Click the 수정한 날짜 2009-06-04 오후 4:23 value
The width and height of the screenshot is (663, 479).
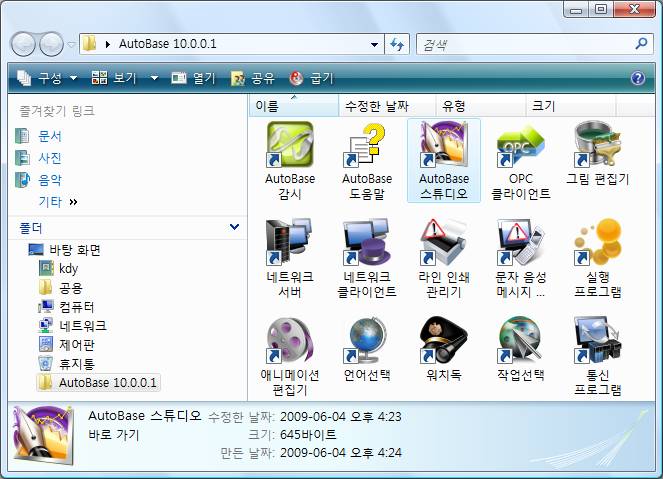point(340,417)
